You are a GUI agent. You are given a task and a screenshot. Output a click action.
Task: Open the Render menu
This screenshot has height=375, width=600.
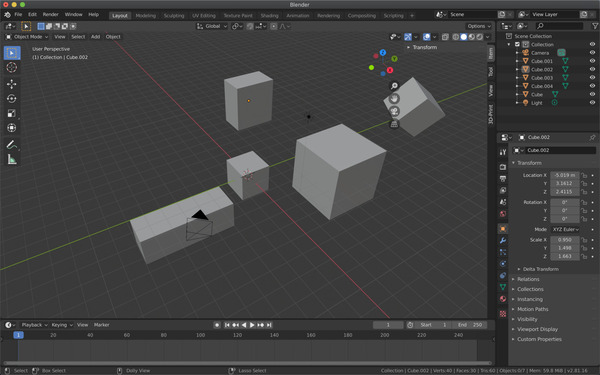(x=51, y=15)
